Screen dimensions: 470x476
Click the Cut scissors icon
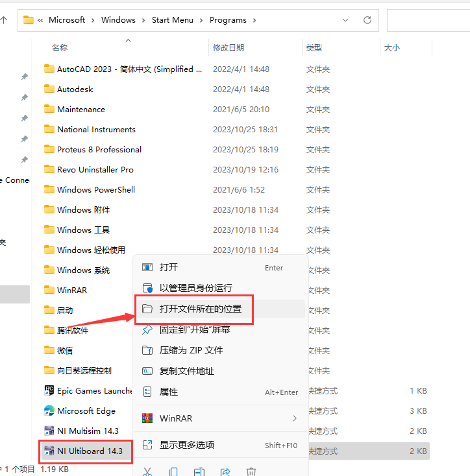tap(147, 471)
